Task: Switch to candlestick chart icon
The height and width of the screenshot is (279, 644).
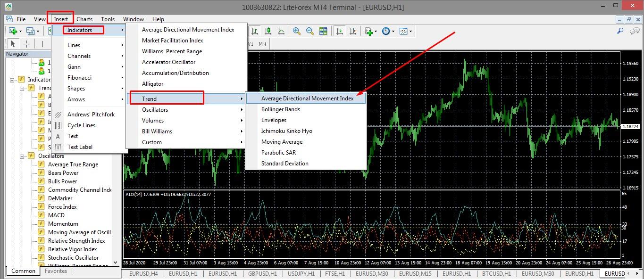Action: pyautogui.click(x=268, y=31)
